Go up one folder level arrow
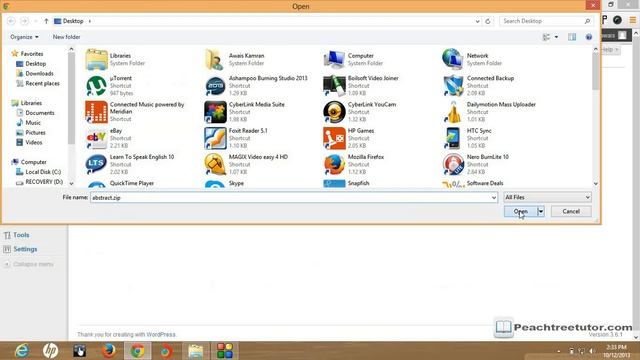 (46, 21)
